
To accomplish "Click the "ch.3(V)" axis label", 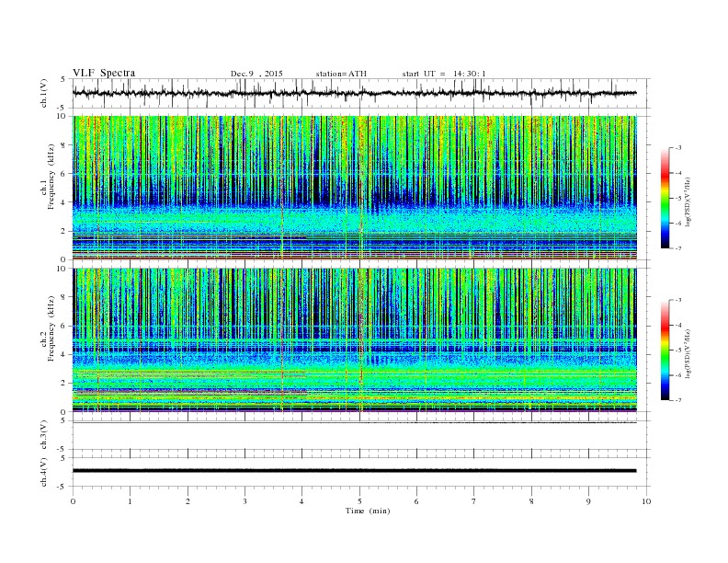I will pos(44,435).
